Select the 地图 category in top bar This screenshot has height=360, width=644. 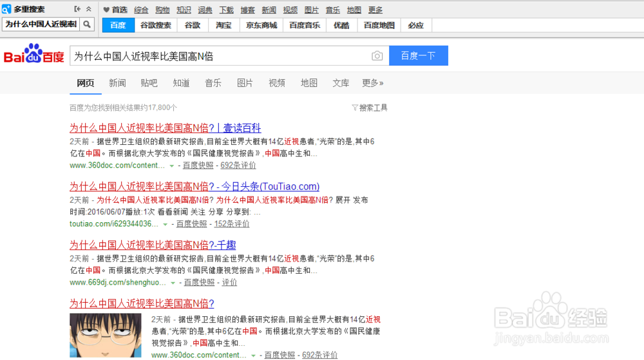354,10
